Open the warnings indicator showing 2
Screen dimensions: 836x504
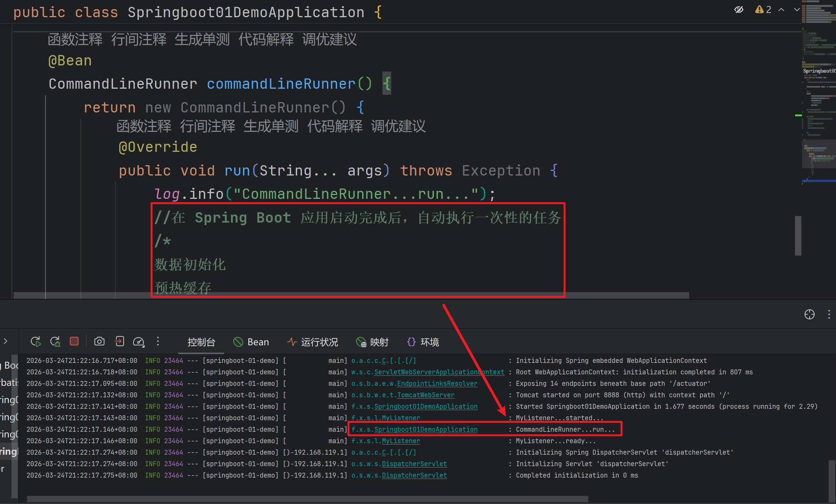point(763,10)
